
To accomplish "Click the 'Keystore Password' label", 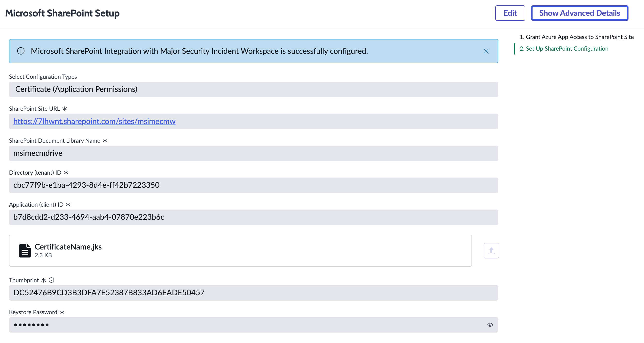I will (x=33, y=312).
